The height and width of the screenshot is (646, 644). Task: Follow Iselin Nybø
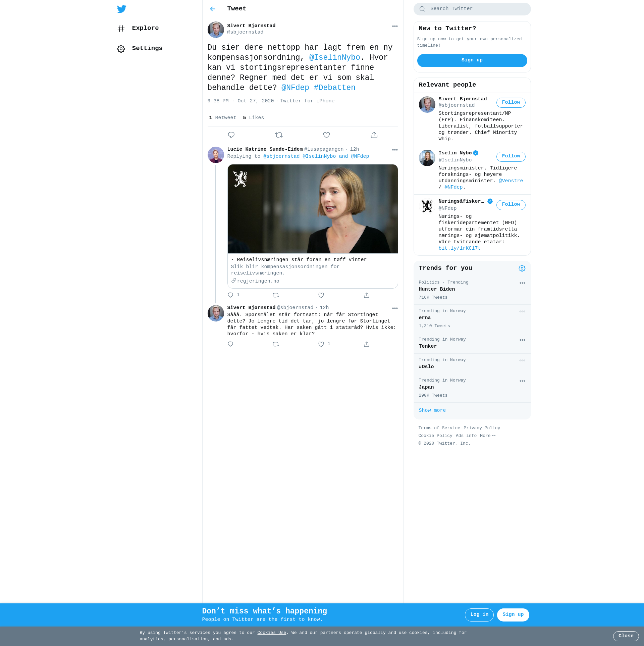[x=511, y=156]
